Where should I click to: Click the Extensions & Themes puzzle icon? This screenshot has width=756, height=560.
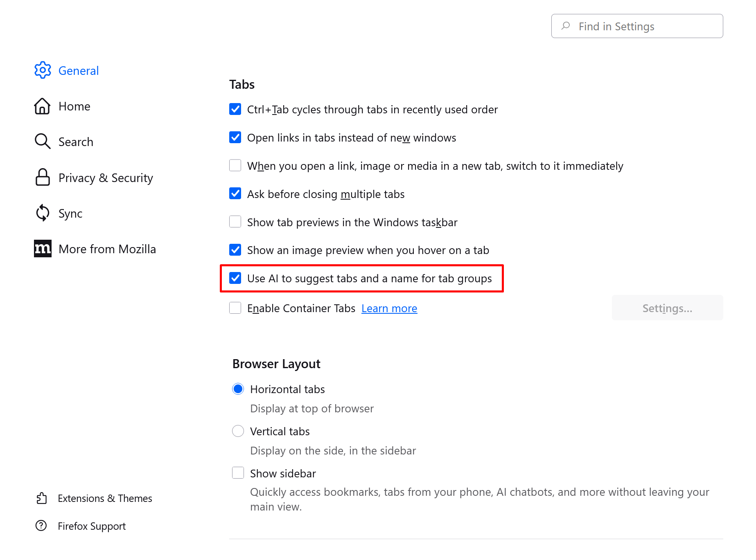click(42, 498)
